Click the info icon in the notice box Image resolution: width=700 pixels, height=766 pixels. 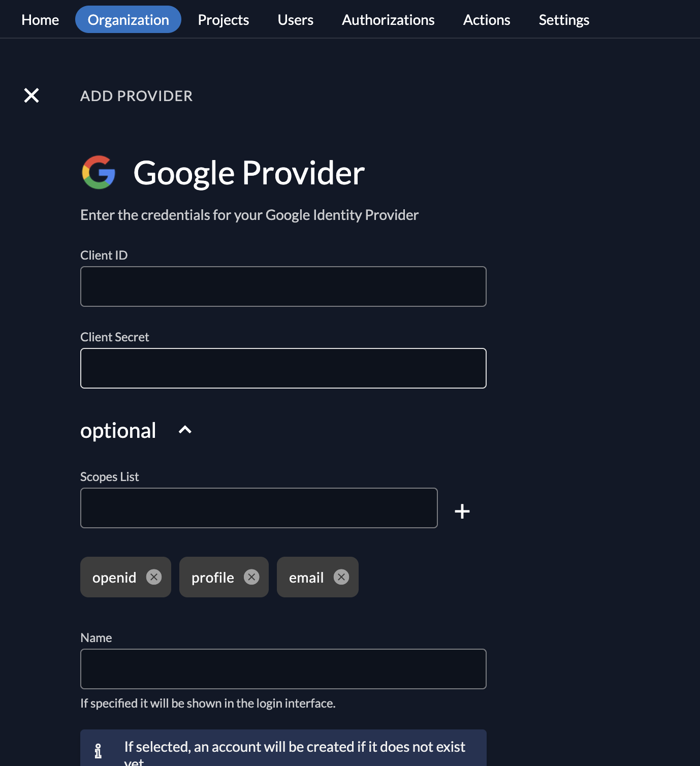(98, 751)
